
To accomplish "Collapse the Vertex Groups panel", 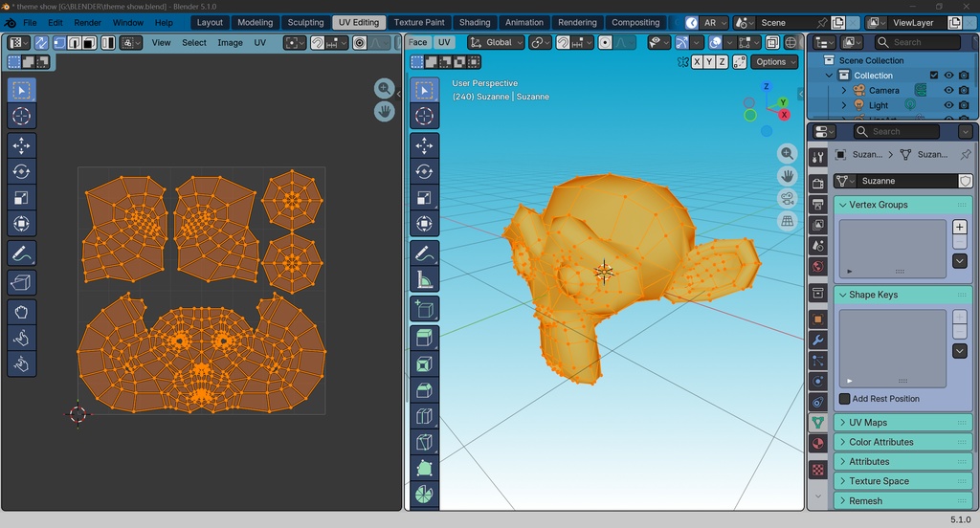I will pyautogui.click(x=903, y=205).
